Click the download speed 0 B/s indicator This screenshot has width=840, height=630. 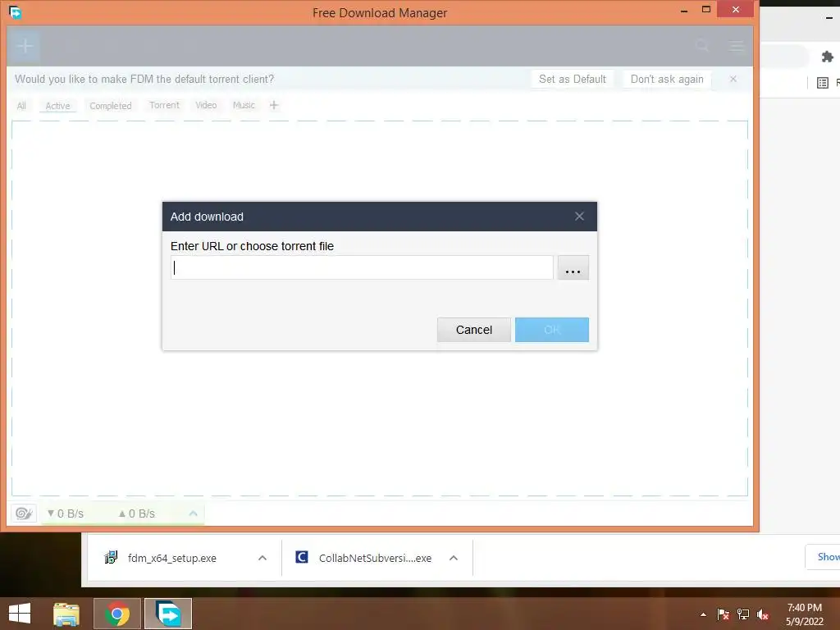click(66, 514)
